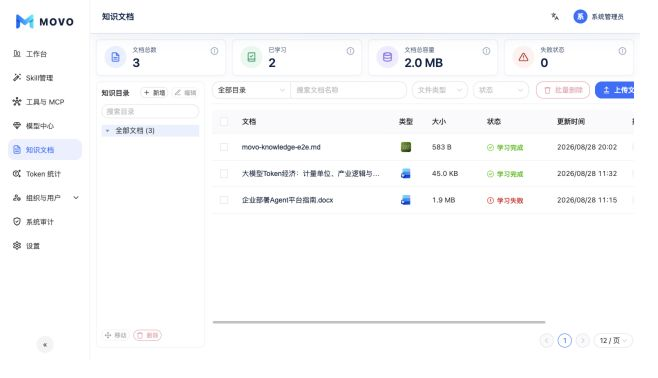
Task: Open 大模型Token经济 document name
Action: 311,174
